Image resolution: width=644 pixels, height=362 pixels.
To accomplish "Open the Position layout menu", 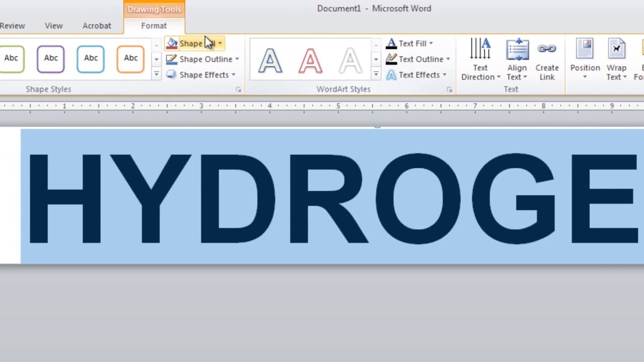I will tap(585, 59).
